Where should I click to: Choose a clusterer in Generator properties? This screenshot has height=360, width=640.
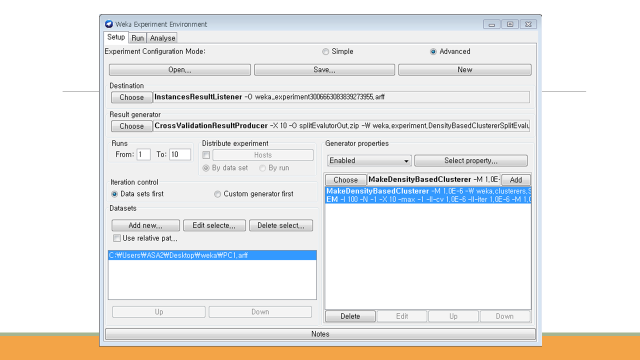tap(345, 180)
